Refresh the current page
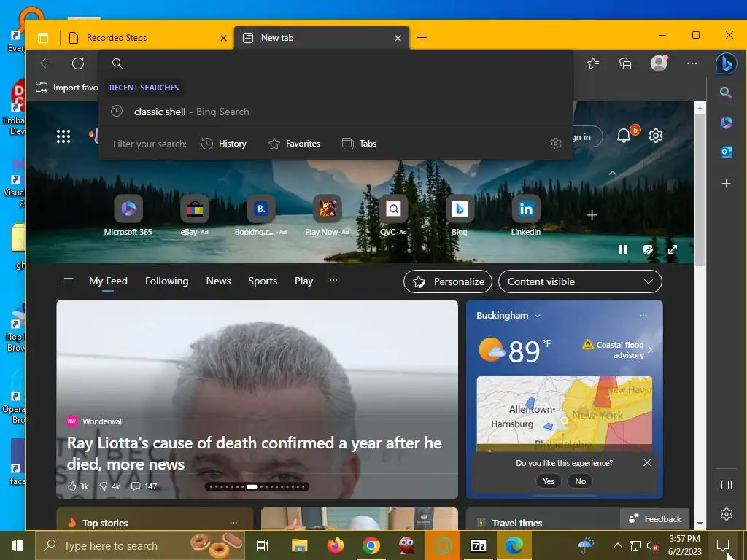 [78, 63]
